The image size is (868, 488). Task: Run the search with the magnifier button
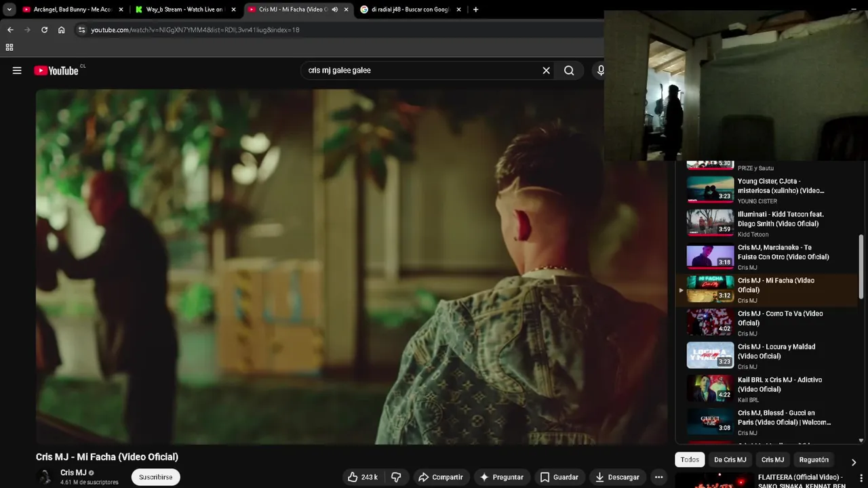pos(569,70)
